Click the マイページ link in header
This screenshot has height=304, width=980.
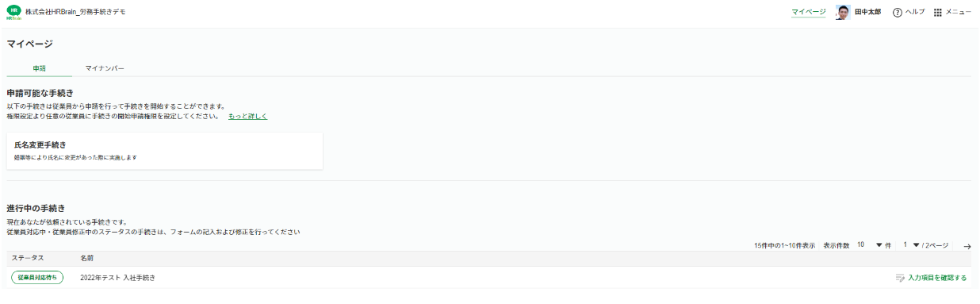(x=809, y=13)
